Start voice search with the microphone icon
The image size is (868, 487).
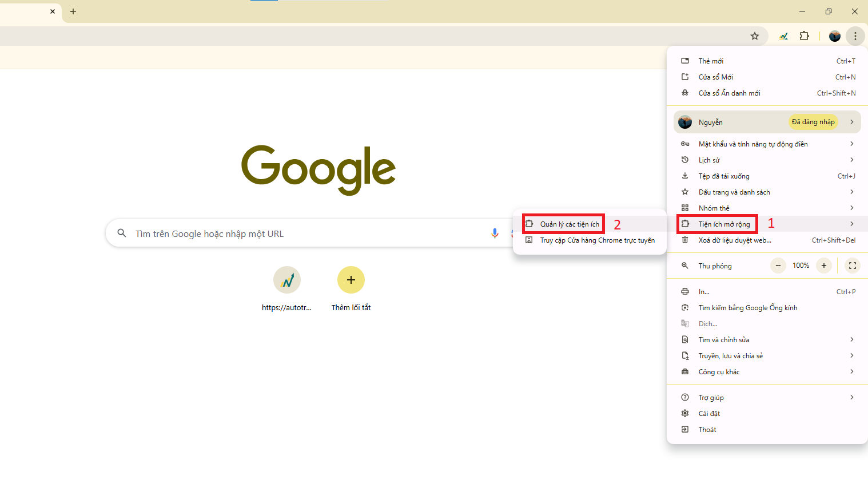click(x=495, y=233)
